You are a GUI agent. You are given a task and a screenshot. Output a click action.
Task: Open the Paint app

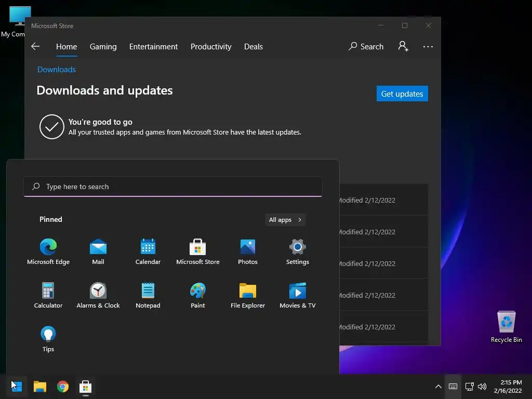click(198, 295)
